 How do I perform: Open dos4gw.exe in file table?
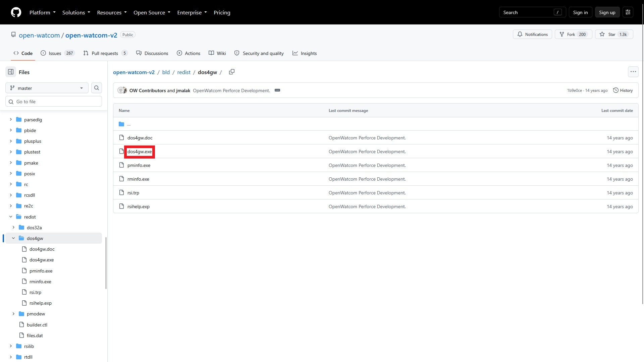tap(140, 152)
